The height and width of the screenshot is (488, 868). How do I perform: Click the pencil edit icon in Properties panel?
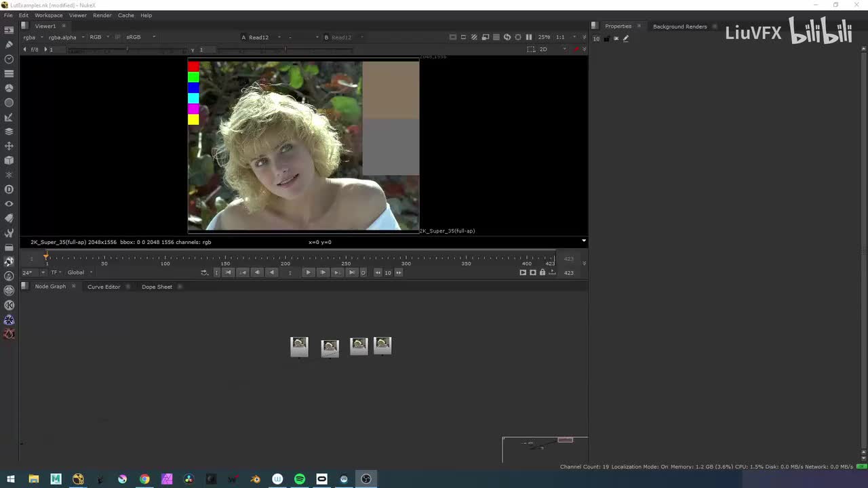click(626, 39)
